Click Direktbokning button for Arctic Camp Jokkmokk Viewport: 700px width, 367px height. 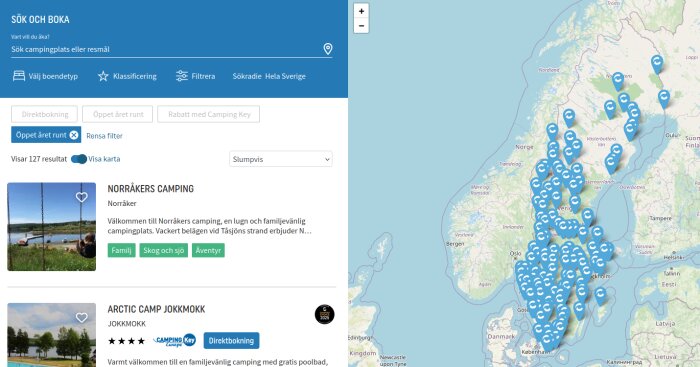(231, 341)
